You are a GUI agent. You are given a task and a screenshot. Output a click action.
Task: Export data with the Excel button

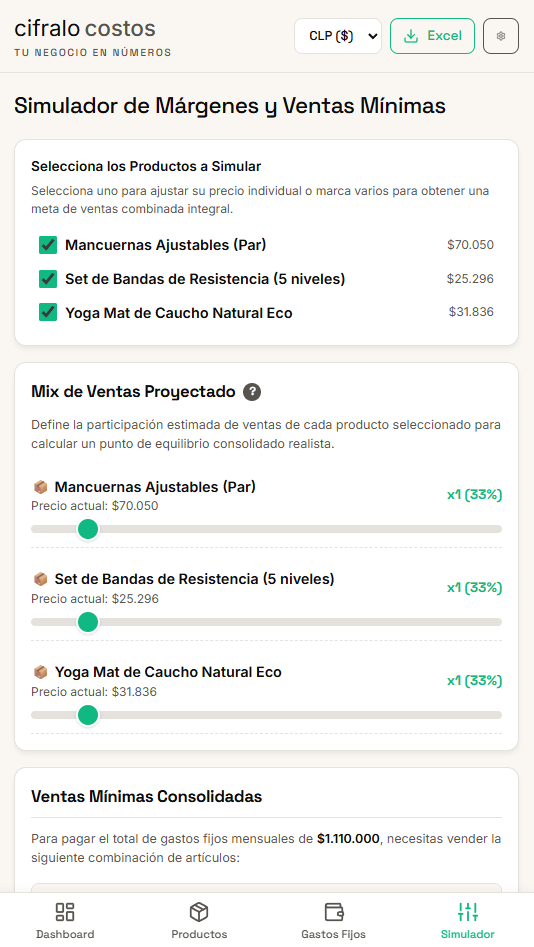(x=433, y=36)
